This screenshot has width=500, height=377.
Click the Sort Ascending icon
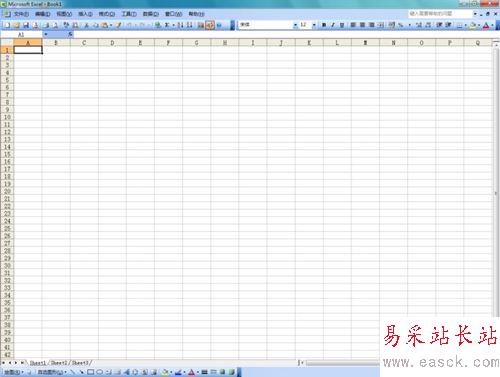click(180, 25)
